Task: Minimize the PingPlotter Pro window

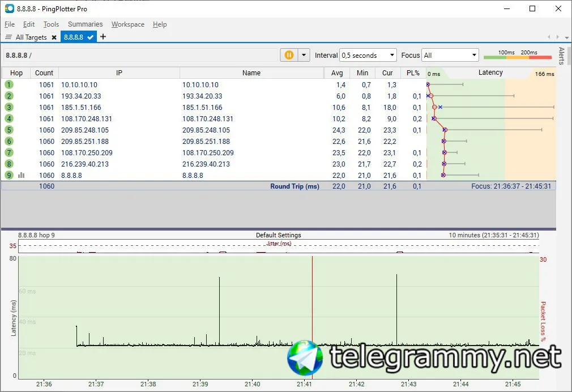Action: click(x=507, y=8)
